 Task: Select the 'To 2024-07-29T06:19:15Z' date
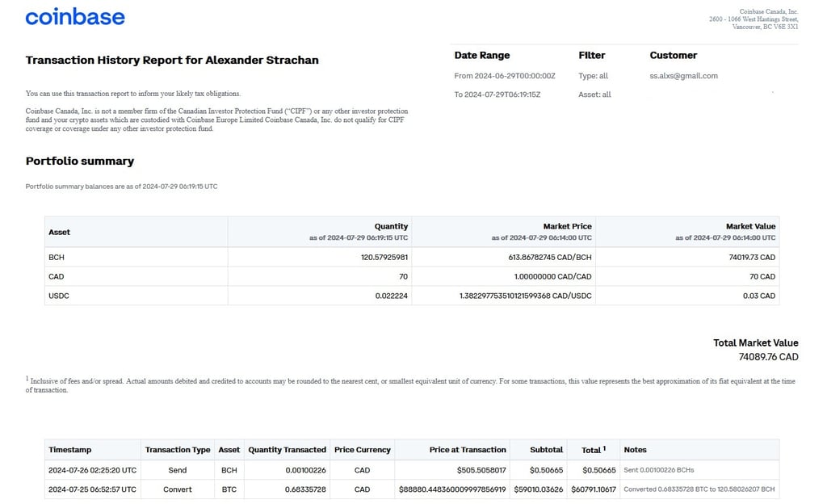pyautogui.click(x=497, y=94)
